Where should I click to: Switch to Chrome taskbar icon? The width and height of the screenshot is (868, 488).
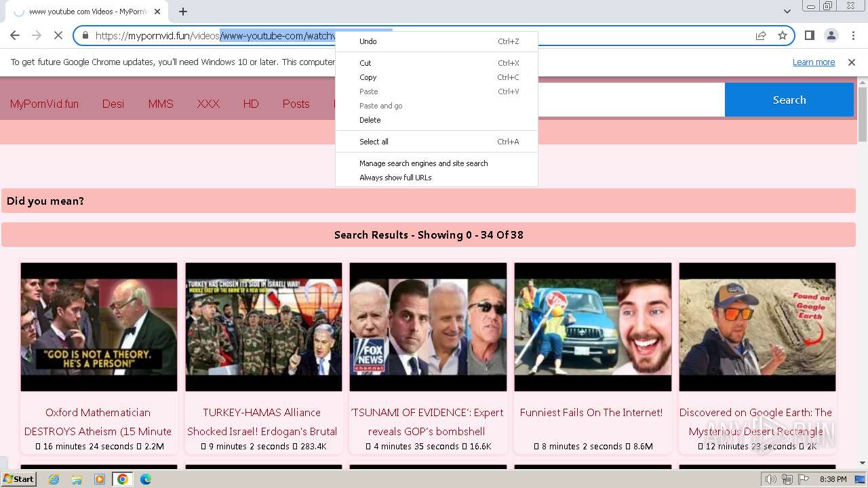(x=123, y=479)
